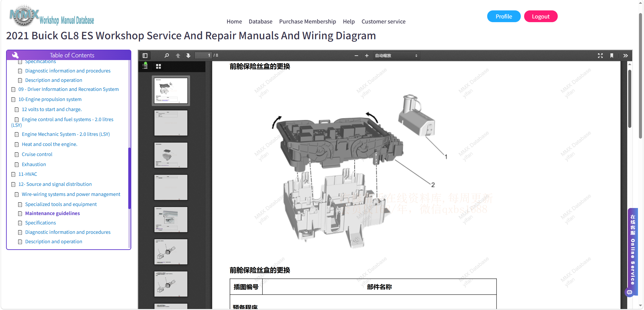The height and width of the screenshot is (310, 644).
Task: Zoom in with the plus button
Action: 367,56
